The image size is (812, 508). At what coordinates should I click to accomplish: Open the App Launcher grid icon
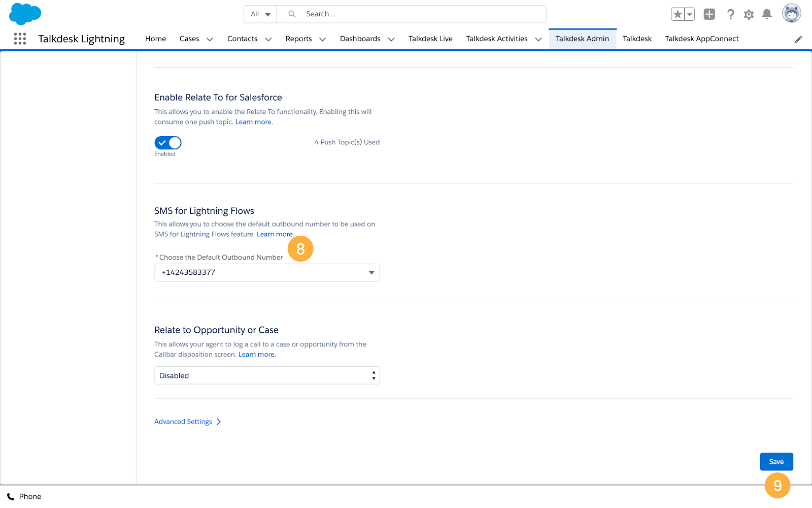coord(20,39)
